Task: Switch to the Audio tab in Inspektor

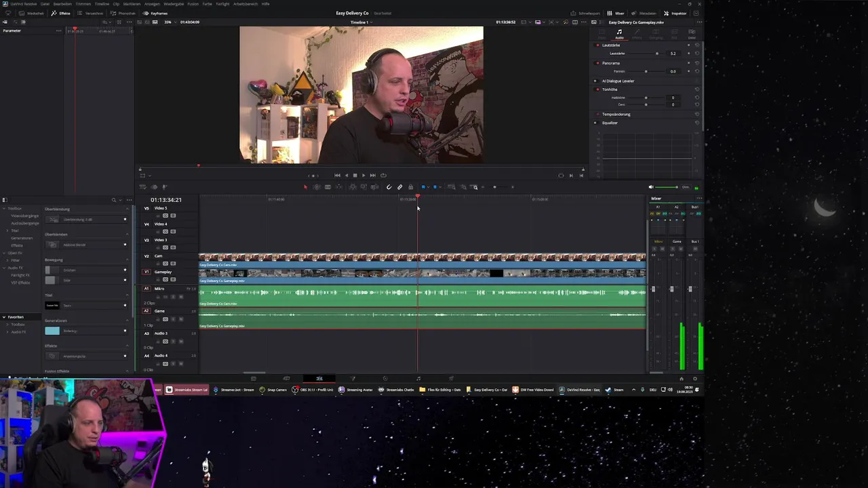Action: click(x=619, y=34)
